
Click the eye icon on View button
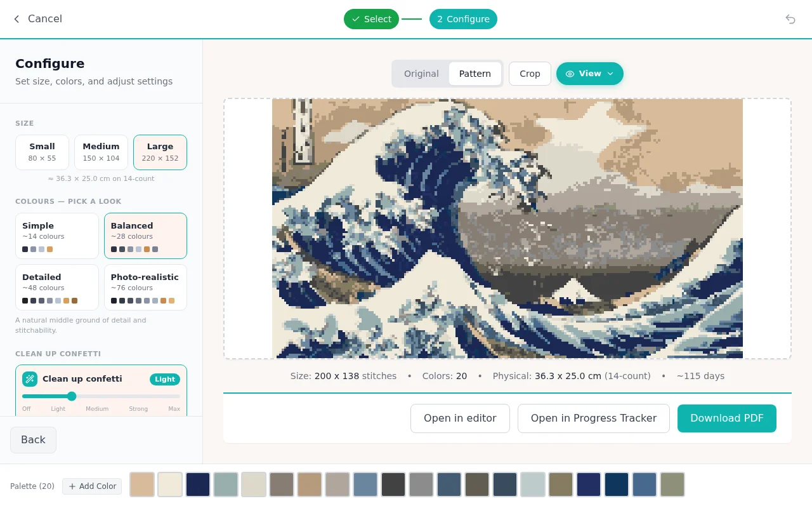(x=570, y=74)
